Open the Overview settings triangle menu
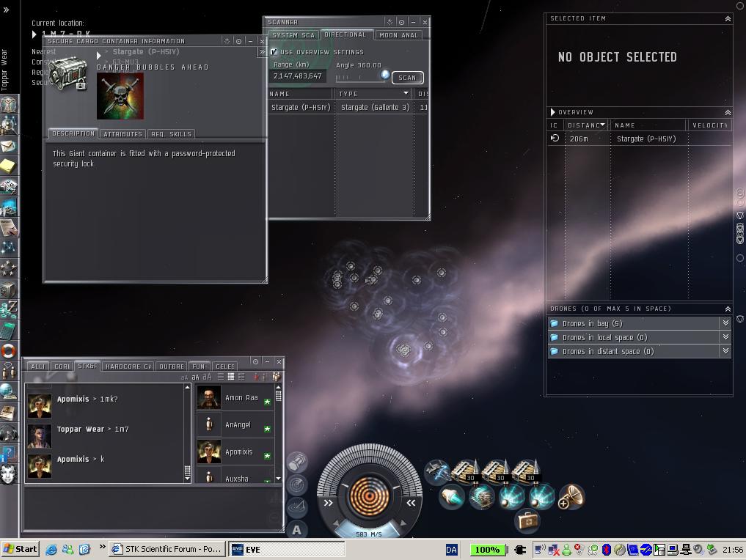The height and width of the screenshot is (560, 746). coord(553,112)
